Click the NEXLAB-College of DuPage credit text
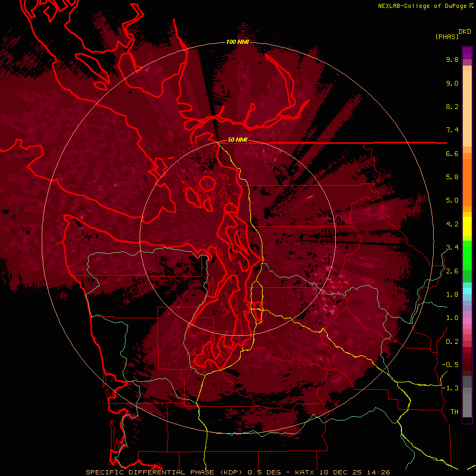This screenshot has width=476, height=476. 423,6
